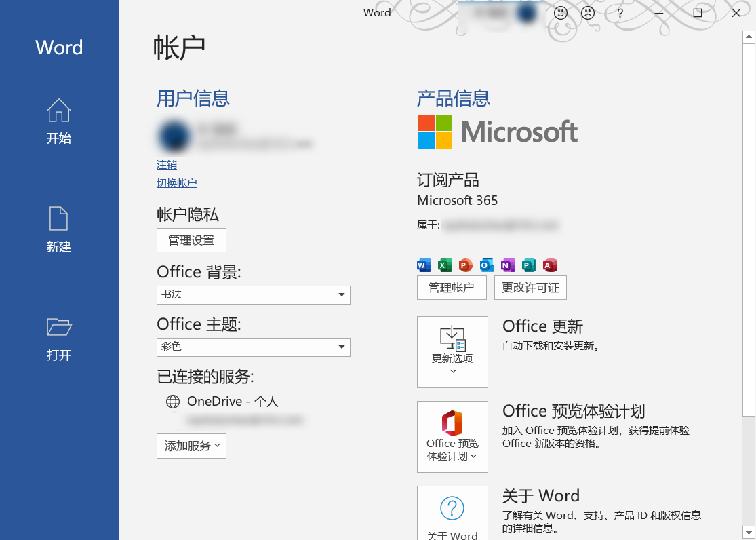Maximize the Word window
Viewport: 756px width, 540px height.
tap(697, 13)
